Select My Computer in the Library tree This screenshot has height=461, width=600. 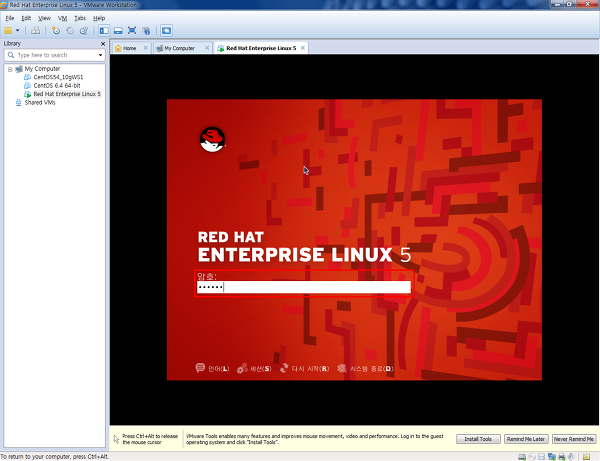[x=42, y=69]
